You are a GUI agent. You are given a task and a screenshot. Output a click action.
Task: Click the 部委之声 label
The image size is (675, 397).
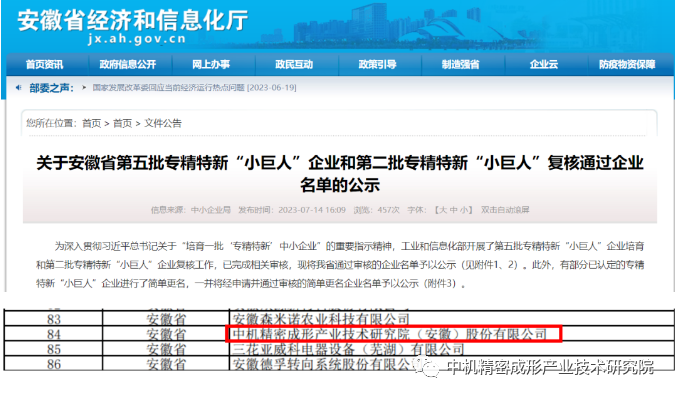click(51, 88)
